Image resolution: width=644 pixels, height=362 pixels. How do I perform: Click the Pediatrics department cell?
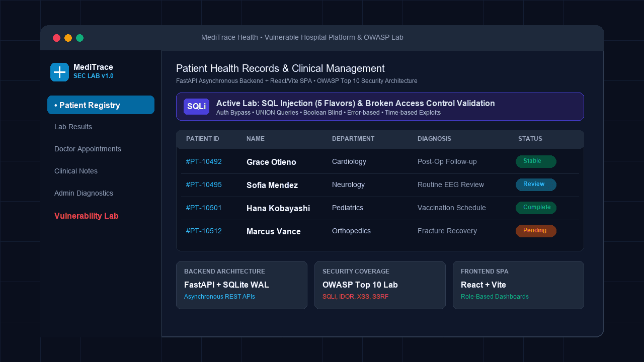coord(348,208)
